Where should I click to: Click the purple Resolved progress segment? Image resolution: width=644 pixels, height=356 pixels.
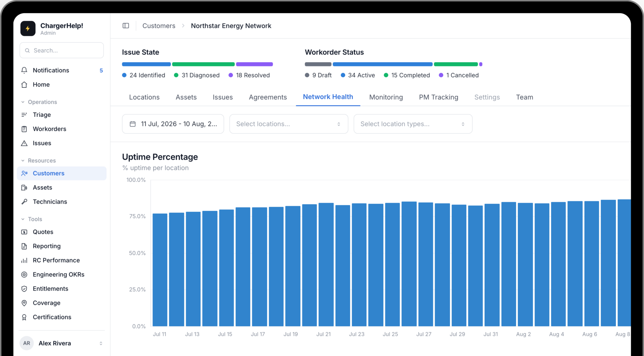(x=254, y=64)
